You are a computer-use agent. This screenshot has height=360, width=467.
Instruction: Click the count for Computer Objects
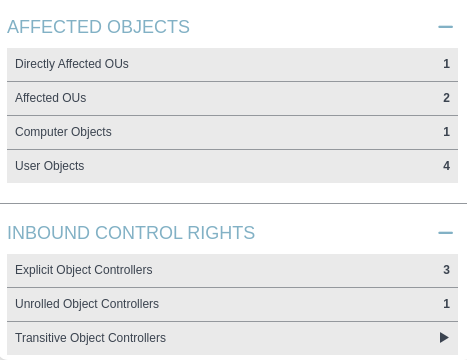446,132
